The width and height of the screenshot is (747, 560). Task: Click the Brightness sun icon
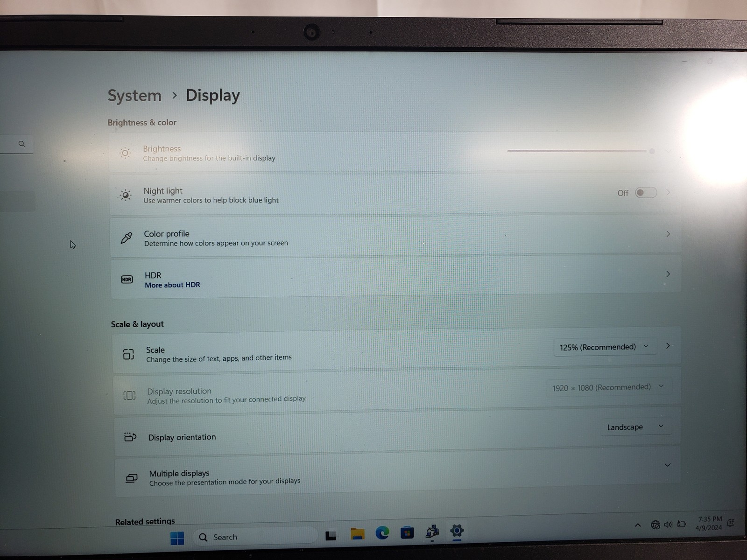pyautogui.click(x=125, y=153)
